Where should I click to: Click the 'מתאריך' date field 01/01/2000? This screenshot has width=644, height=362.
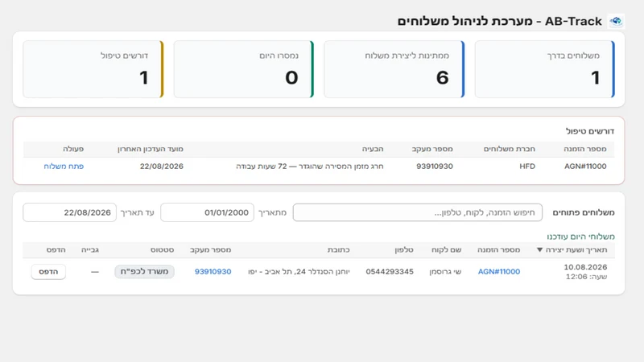[x=207, y=212]
